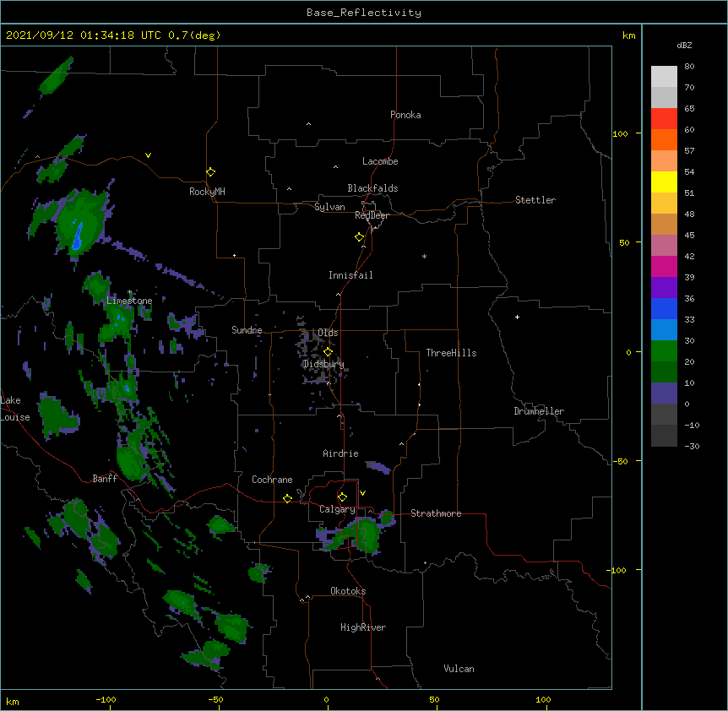
Task: Click the dBZ legend heading
Action: [x=684, y=45]
